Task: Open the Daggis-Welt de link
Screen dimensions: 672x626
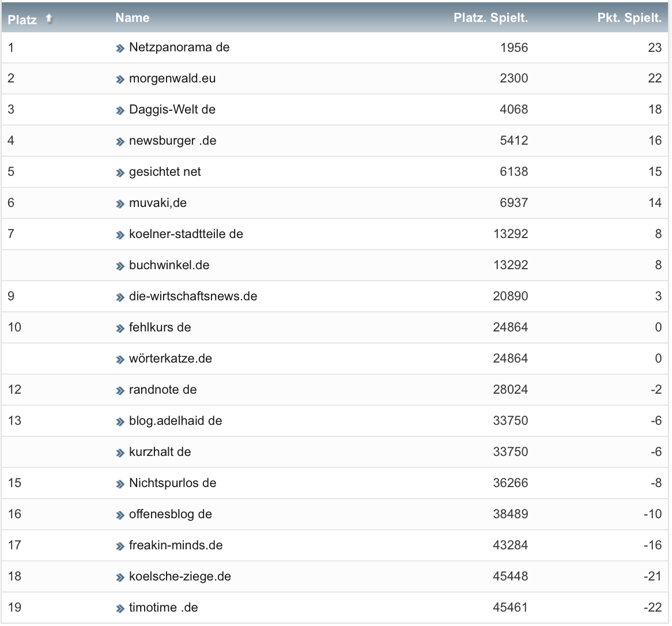Action: click(172, 110)
